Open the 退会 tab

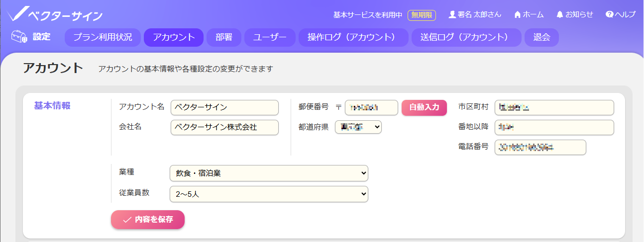pyautogui.click(x=541, y=38)
